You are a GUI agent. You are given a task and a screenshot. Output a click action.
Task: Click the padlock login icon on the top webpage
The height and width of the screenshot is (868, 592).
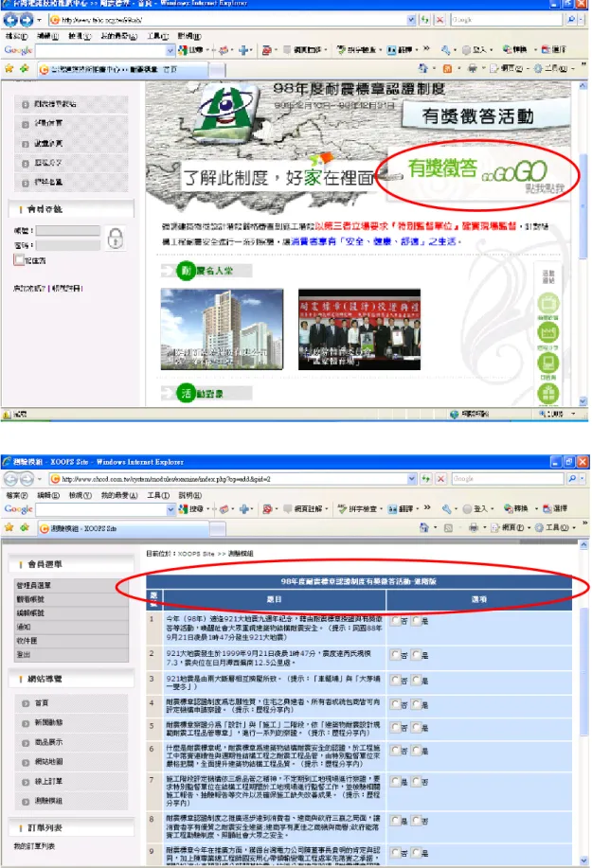click(116, 238)
